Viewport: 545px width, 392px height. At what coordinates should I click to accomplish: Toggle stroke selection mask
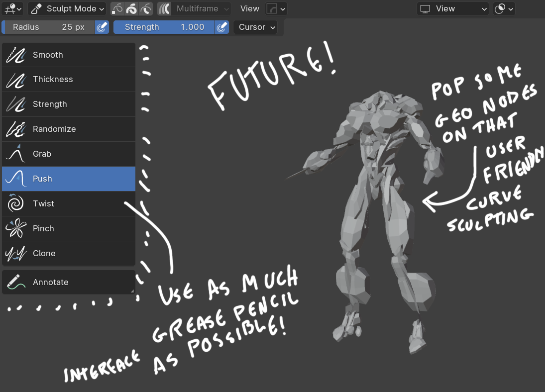pyautogui.click(x=131, y=8)
